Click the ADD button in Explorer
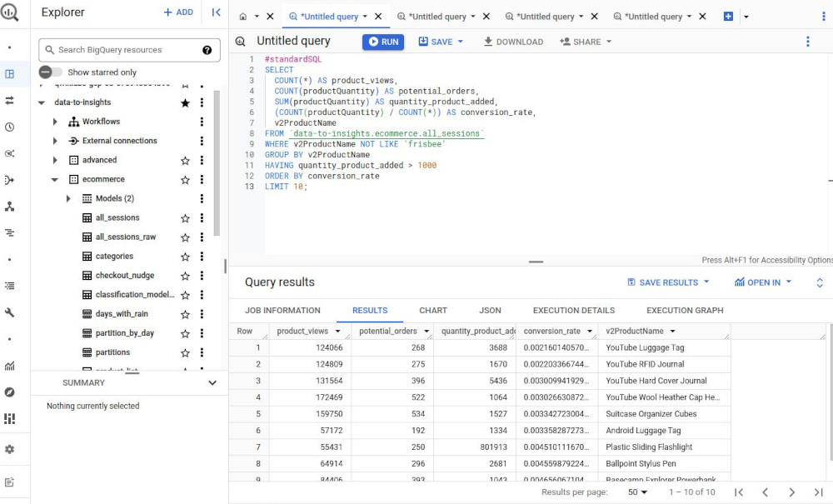Image resolution: width=833 pixels, height=504 pixels. point(178,12)
